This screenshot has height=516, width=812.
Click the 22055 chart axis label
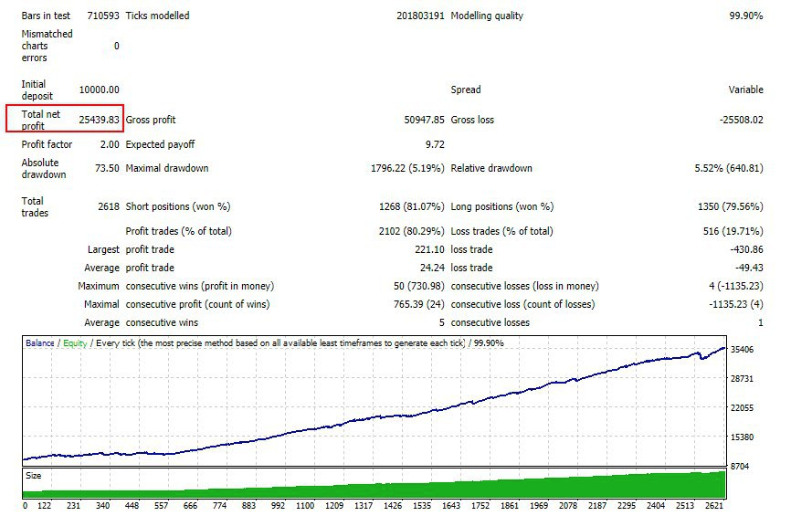point(742,408)
